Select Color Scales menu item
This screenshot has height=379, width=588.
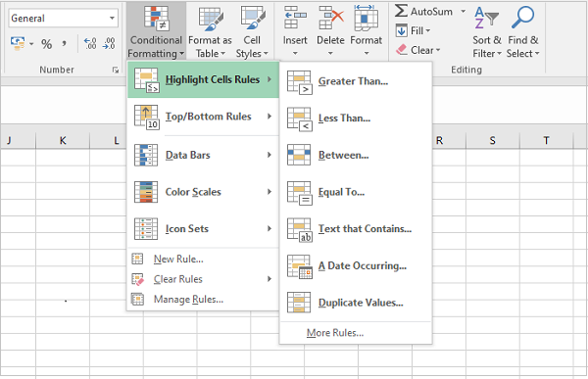(x=203, y=192)
